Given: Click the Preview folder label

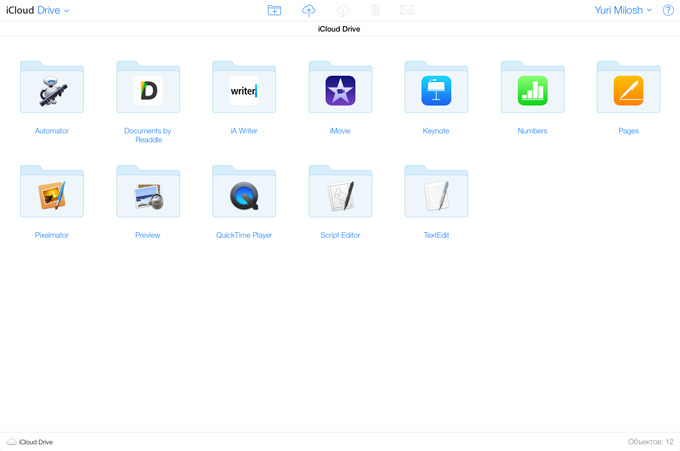Looking at the screenshot, I should (148, 235).
